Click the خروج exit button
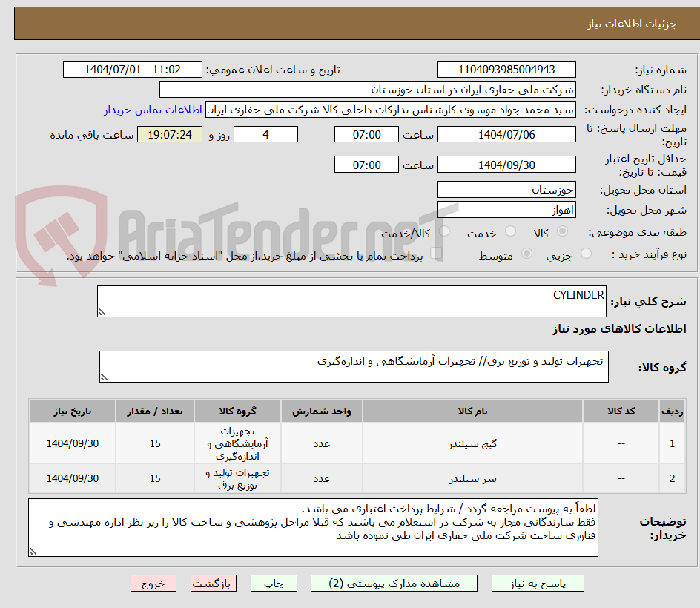700x608 pixels. [153, 584]
